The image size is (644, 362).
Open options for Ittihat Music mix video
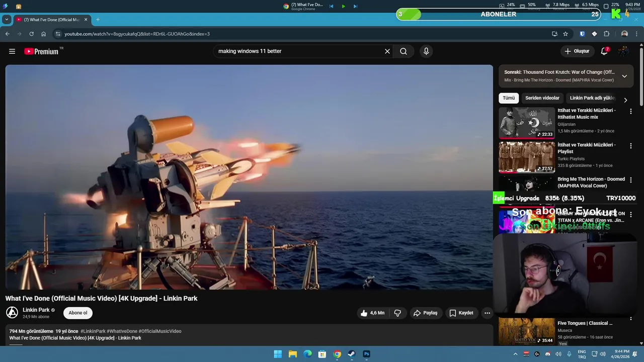(631, 112)
